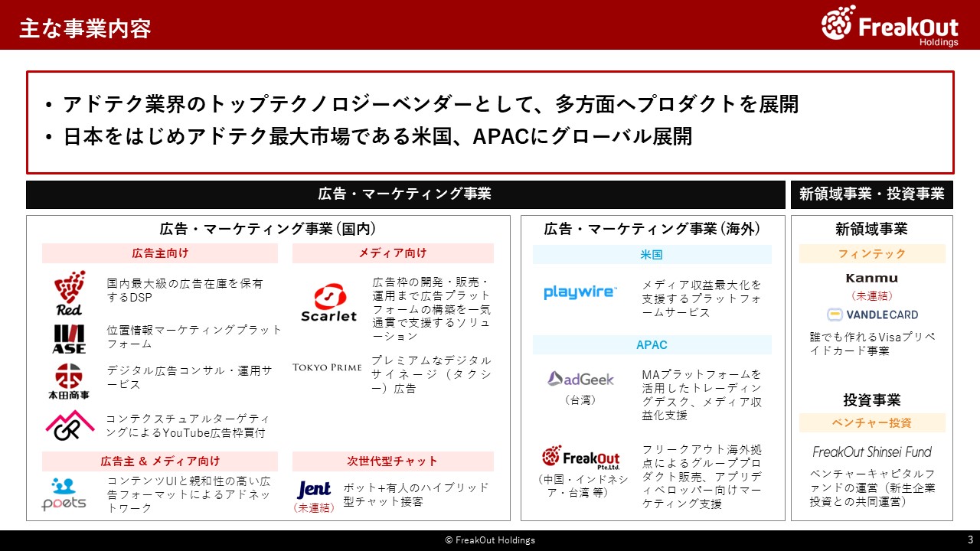Click the 新領域事業・投資事業 black header
This screenshot has width=980, height=551.
tap(872, 194)
